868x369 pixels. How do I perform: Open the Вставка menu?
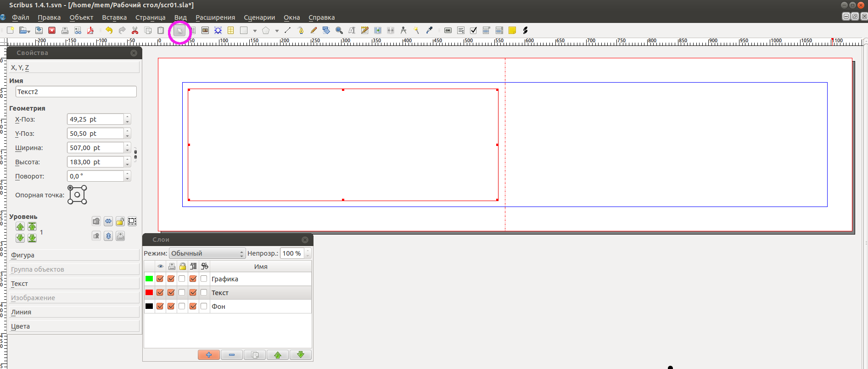(114, 17)
